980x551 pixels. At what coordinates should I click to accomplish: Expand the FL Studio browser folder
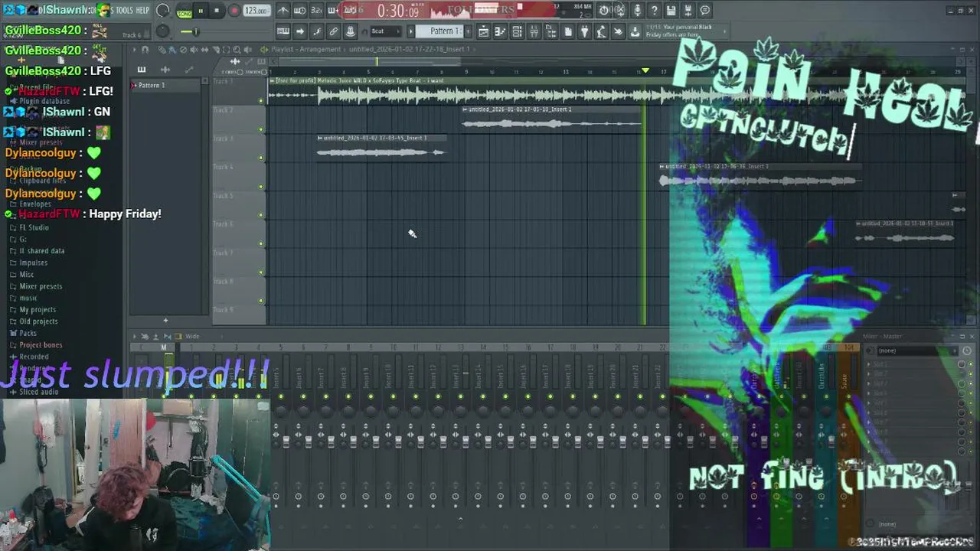pos(34,227)
